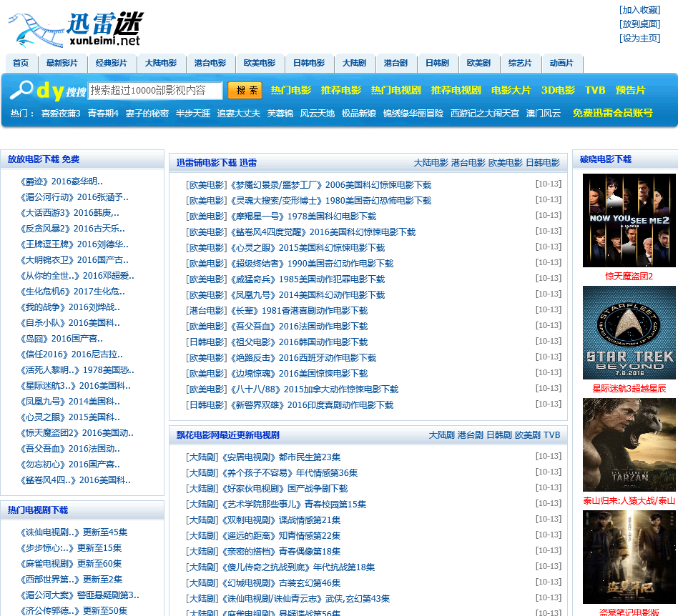The image size is (678, 616).
Task: Select the 欧美剧 tab
Action: click(x=478, y=64)
